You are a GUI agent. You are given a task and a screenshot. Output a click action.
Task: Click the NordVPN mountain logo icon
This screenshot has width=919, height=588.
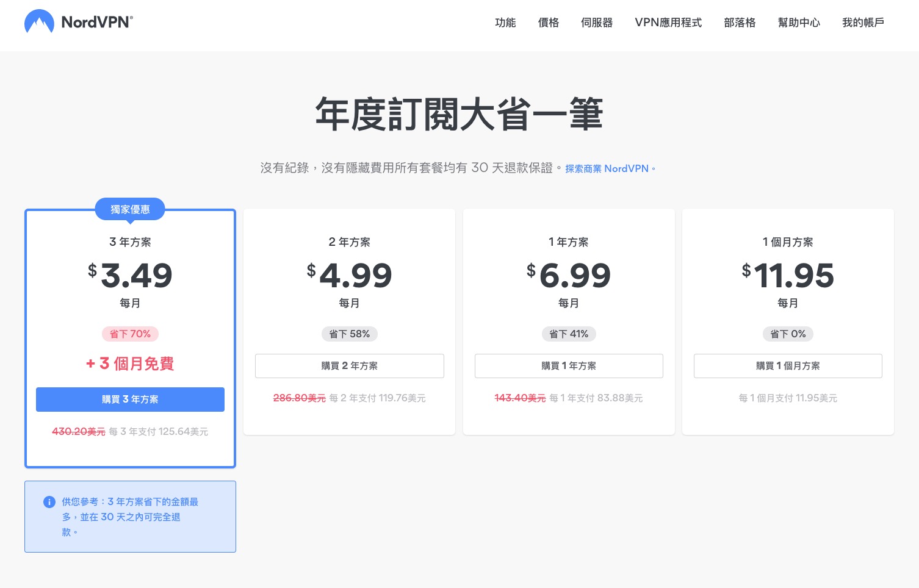click(x=39, y=22)
